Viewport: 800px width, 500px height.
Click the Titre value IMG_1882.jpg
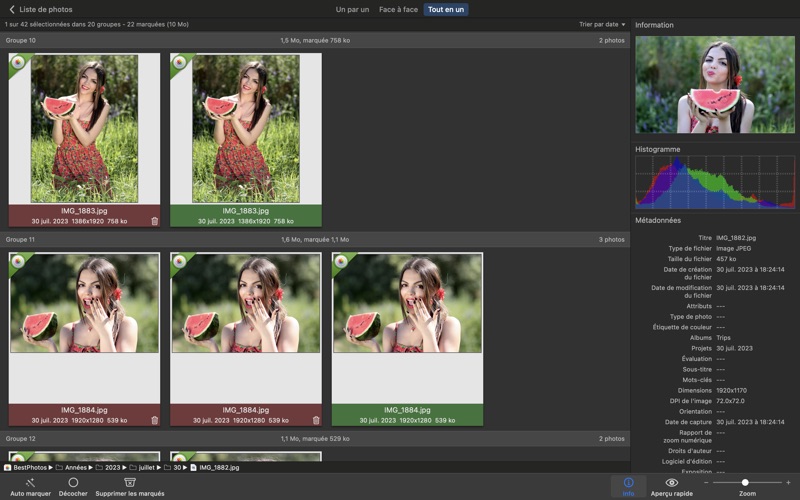tap(736, 238)
